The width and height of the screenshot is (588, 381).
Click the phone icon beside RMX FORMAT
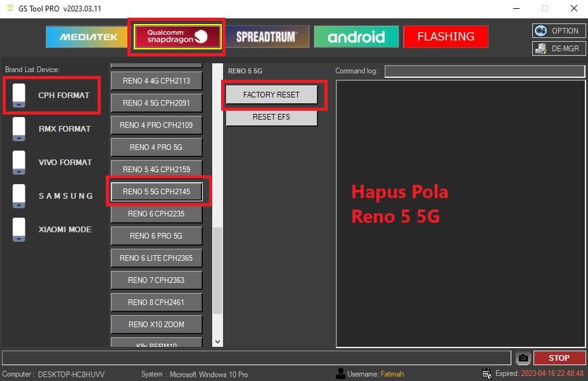click(x=19, y=129)
